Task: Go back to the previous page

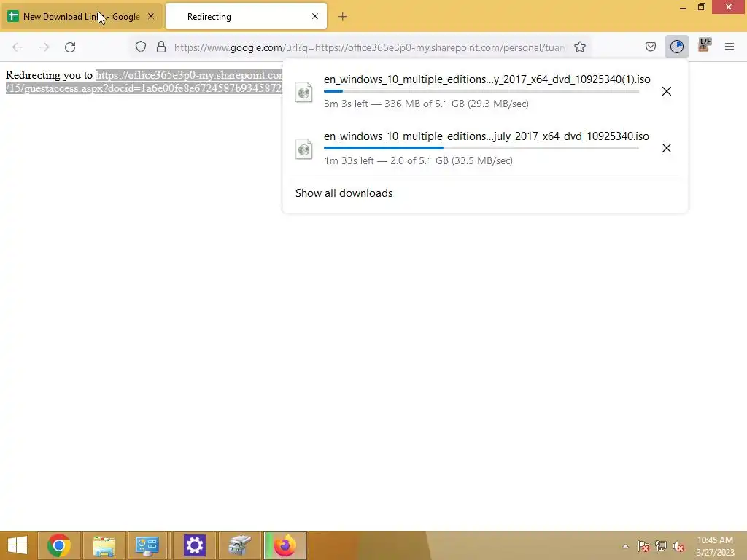Action: pos(18,47)
